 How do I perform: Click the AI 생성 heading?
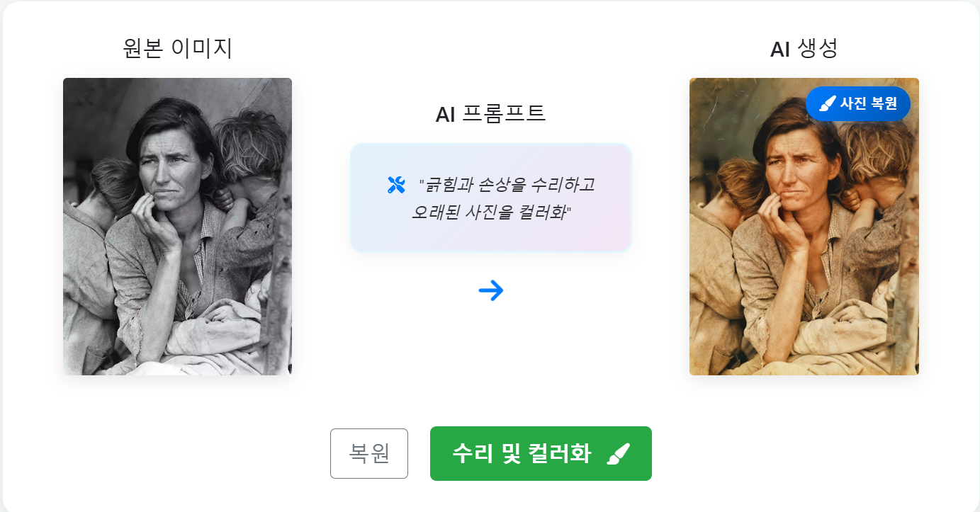coord(804,47)
